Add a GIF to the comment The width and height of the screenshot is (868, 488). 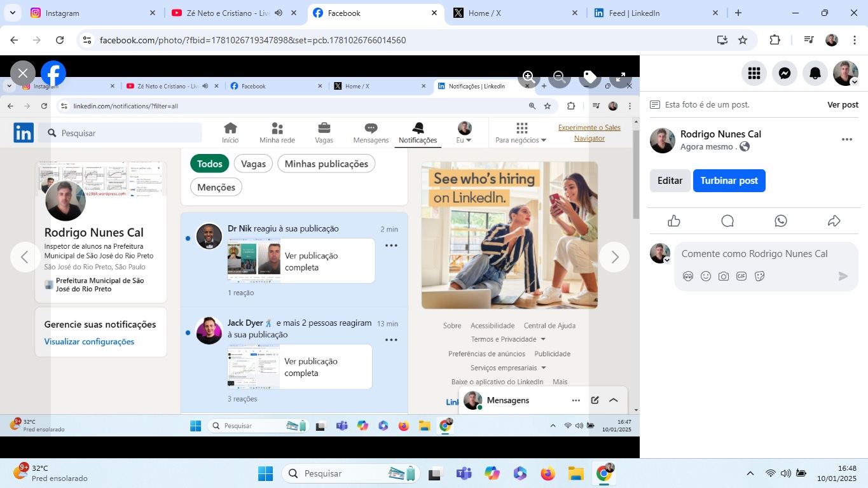(x=741, y=276)
